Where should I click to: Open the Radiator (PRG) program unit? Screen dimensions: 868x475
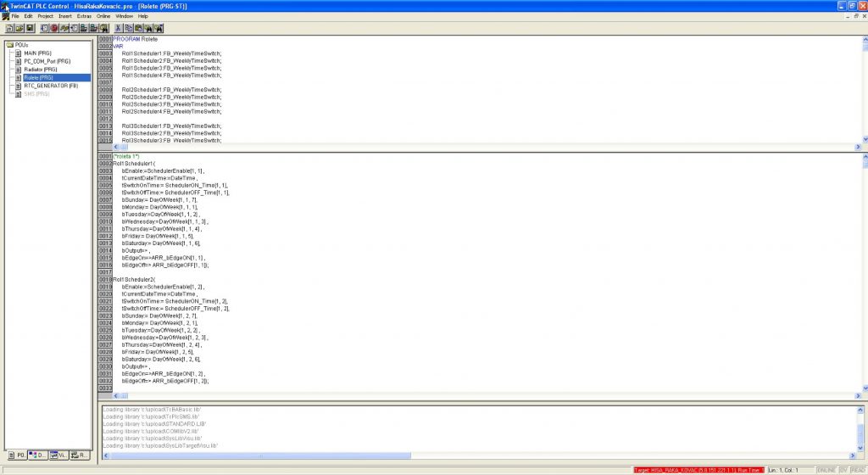coord(41,70)
